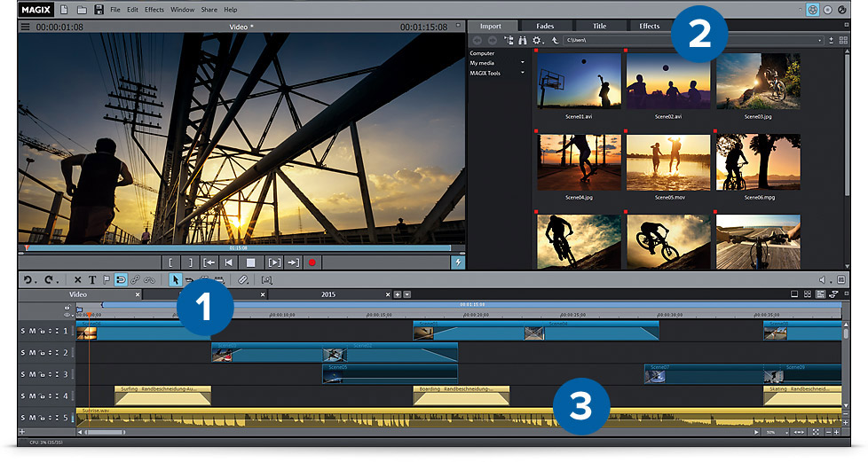This screenshot has width=868, height=462.
Task: Mute track 5 audio
Action: coord(32,418)
